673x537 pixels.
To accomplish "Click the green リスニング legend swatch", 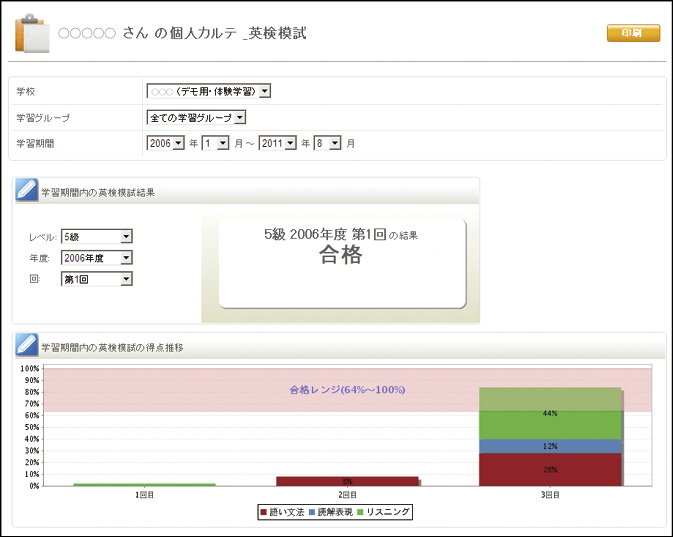I will click(x=360, y=512).
